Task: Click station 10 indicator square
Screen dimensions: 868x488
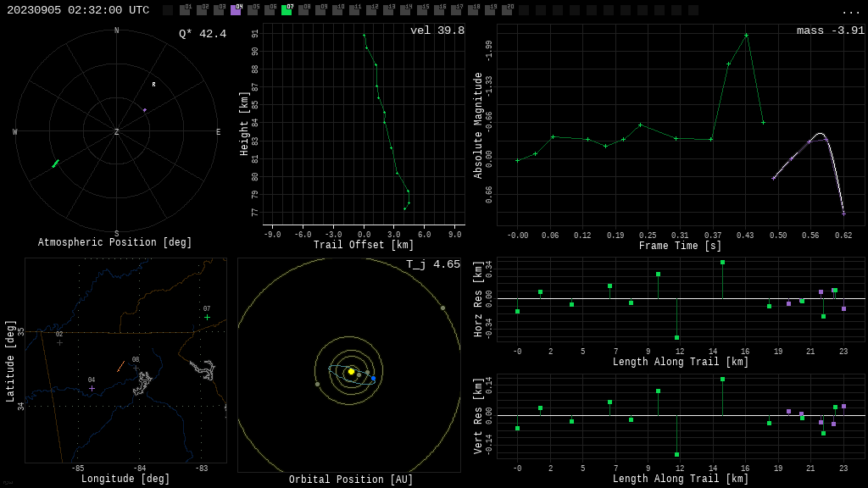Action: (x=337, y=10)
